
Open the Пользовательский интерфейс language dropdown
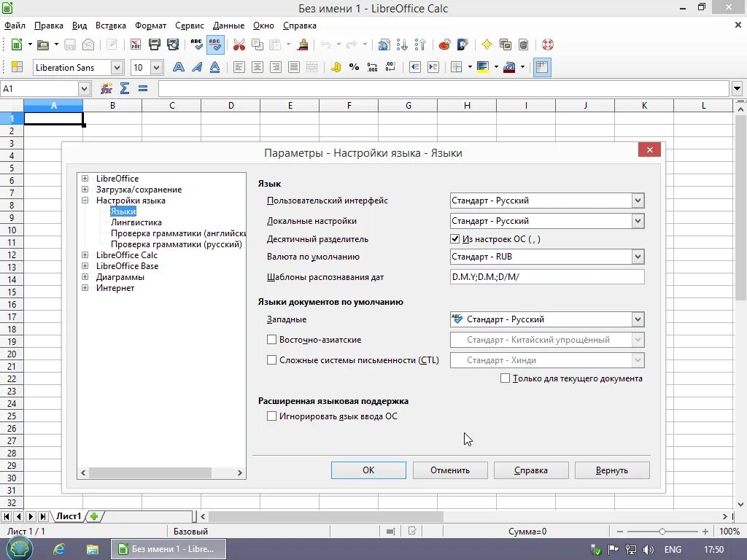point(547,201)
